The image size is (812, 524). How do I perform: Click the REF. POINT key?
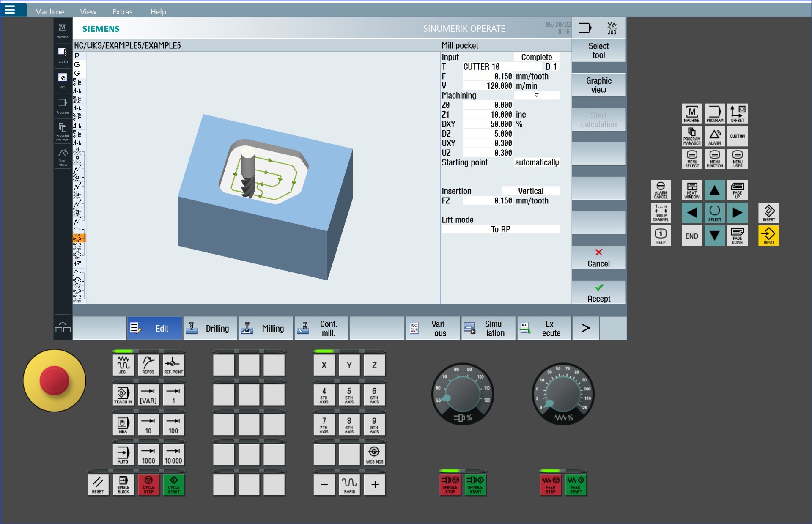click(174, 365)
